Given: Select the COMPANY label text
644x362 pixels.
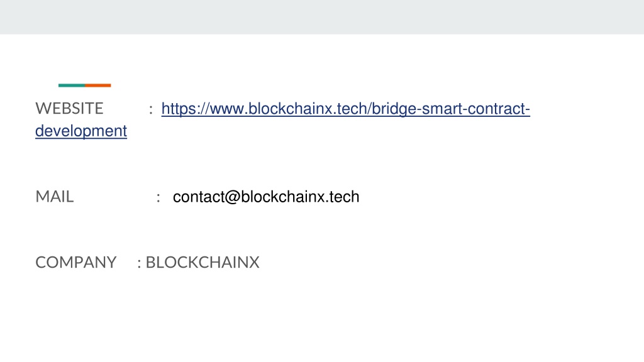Looking at the screenshot, I should coord(75,262).
